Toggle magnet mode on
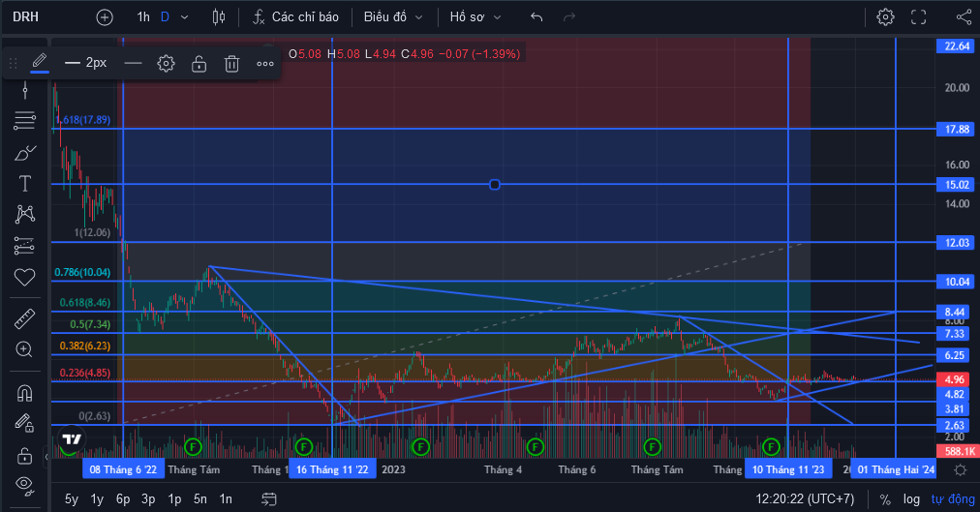980x512 pixels. pyautogui.click(x=24, y=393)
